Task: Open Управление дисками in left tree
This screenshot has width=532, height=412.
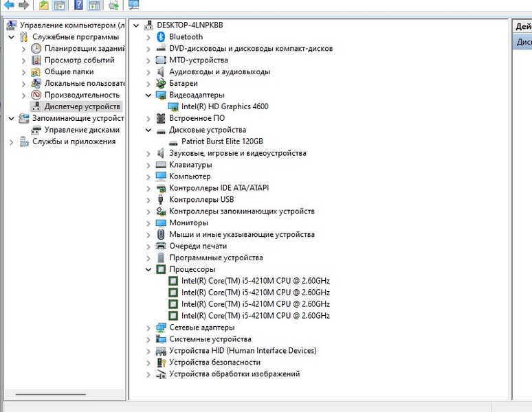Action: [x=82, y=130]
